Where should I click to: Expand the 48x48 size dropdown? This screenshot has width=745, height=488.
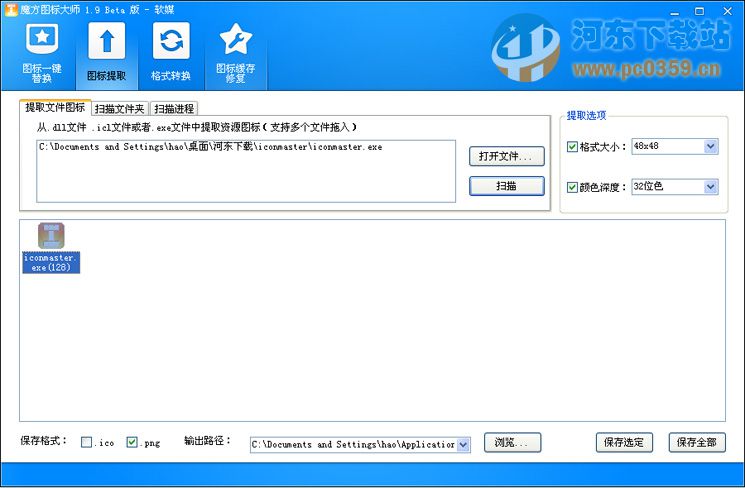coord(710,146)
